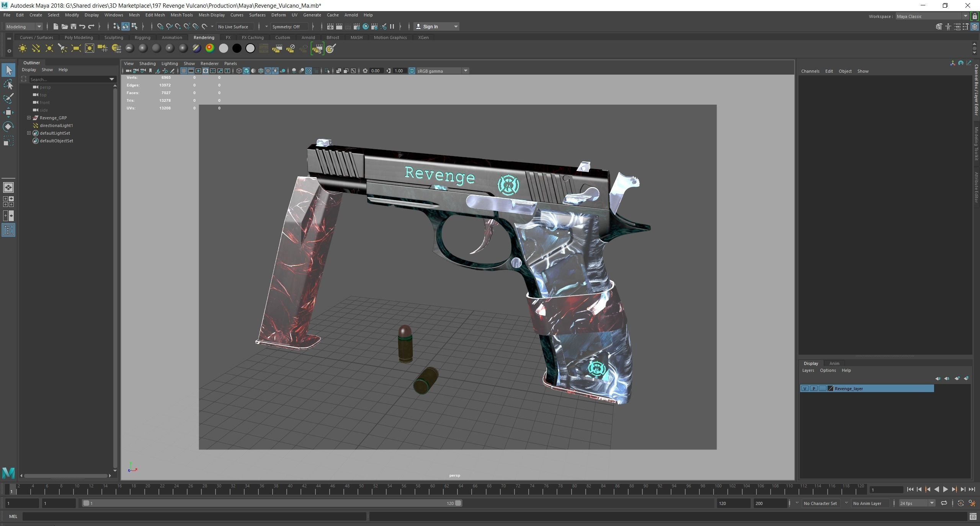980x526 pixels.
Task: Click the viewport select camera icon
Action: tap(129, 71)
